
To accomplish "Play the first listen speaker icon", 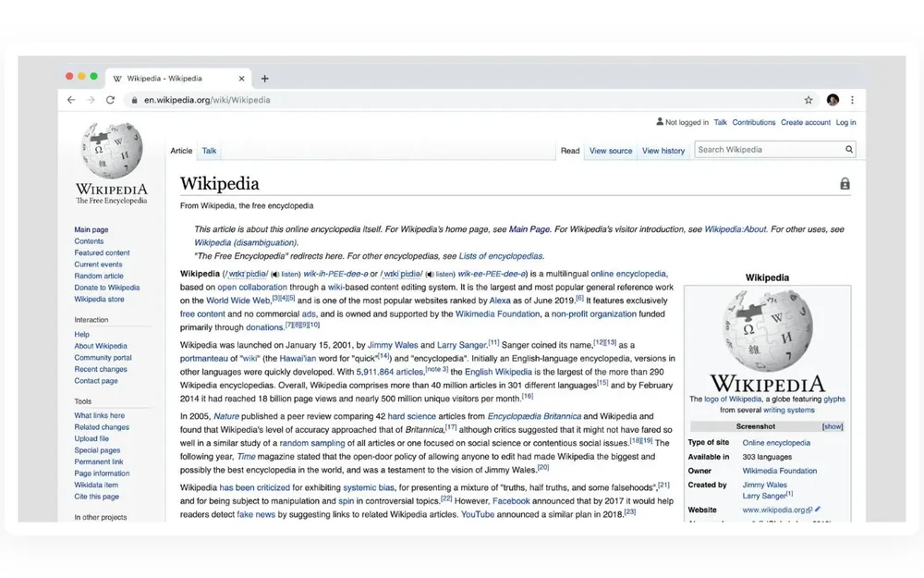I will pos(275,275).
